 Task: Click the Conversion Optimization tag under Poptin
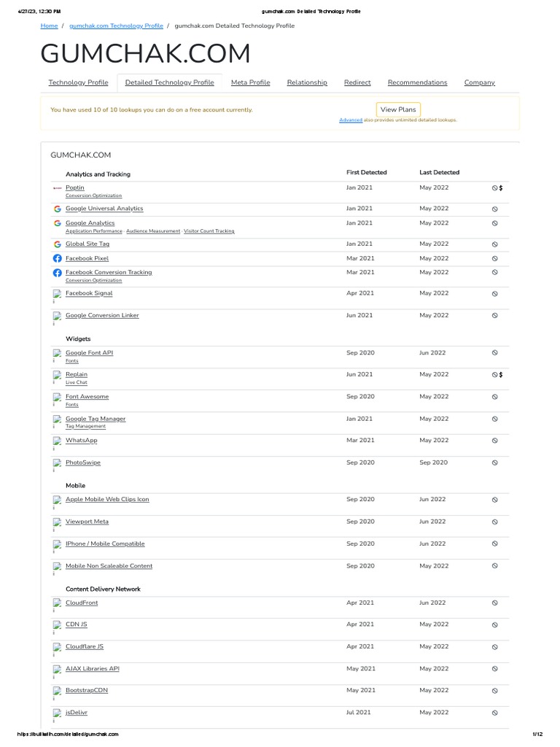(93, 196)
